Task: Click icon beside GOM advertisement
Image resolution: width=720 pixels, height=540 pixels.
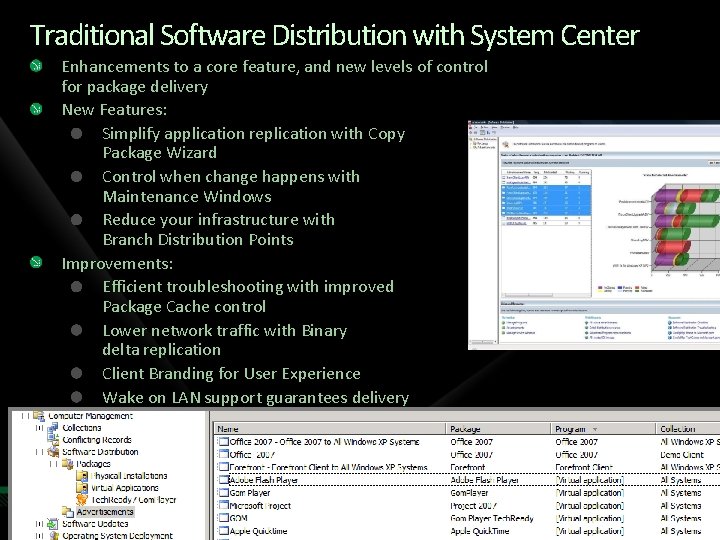Action: click(x=223, y=518)
